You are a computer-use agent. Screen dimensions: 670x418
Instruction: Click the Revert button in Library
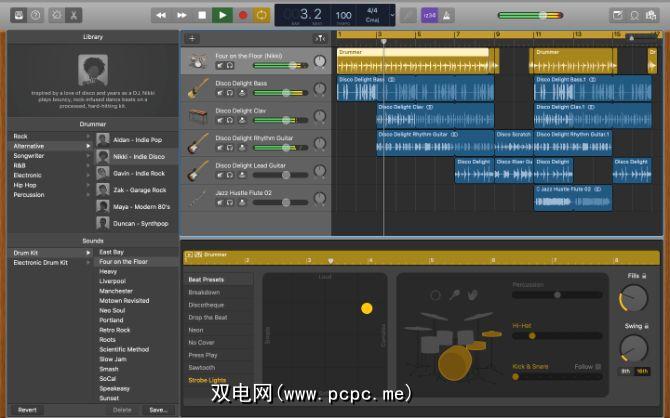pos(27,410)
